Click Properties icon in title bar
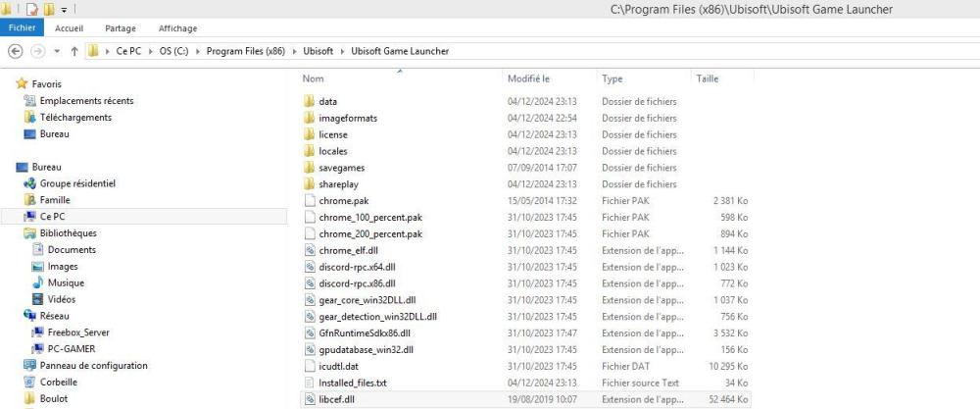The width and height of the screenshot is (980, 409). tap(32, 9)
